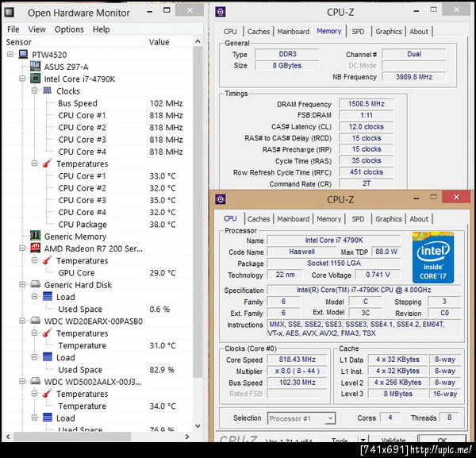
Task: Open About tab in upper CPU-Z
Action: tap(419, 32)
